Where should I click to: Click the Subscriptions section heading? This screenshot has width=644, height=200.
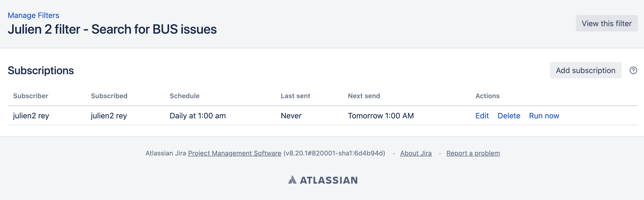[x=41, y=71]
